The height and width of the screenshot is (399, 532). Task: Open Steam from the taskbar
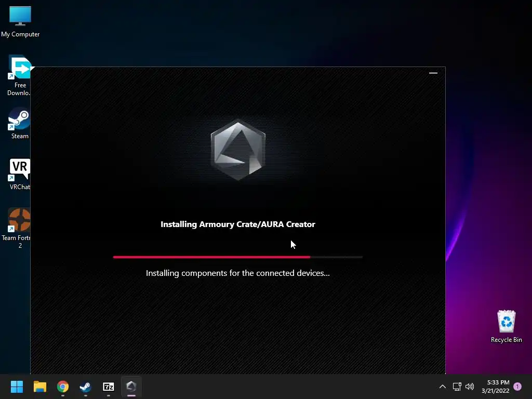(86, 387)
